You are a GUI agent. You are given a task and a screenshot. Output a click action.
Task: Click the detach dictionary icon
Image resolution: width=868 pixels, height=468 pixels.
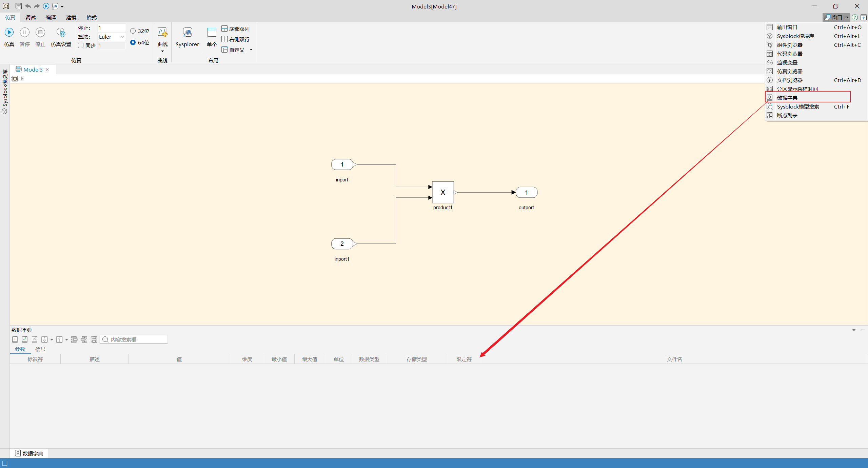click(35, 339)
